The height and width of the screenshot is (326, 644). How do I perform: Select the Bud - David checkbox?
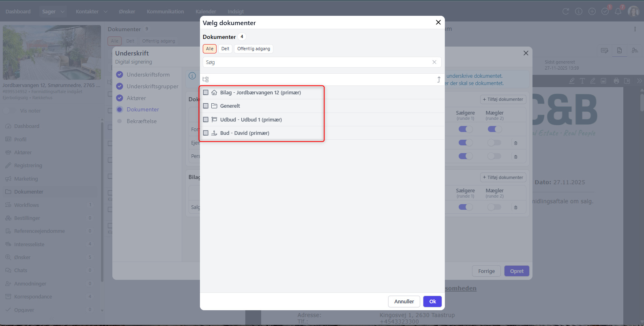pyautogui.click(x=206, y=133)
